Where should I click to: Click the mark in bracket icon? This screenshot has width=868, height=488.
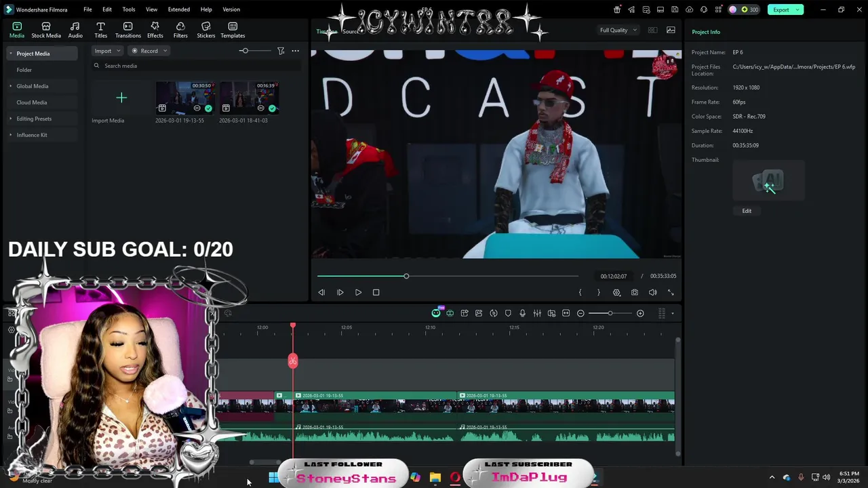pos(580,292)
